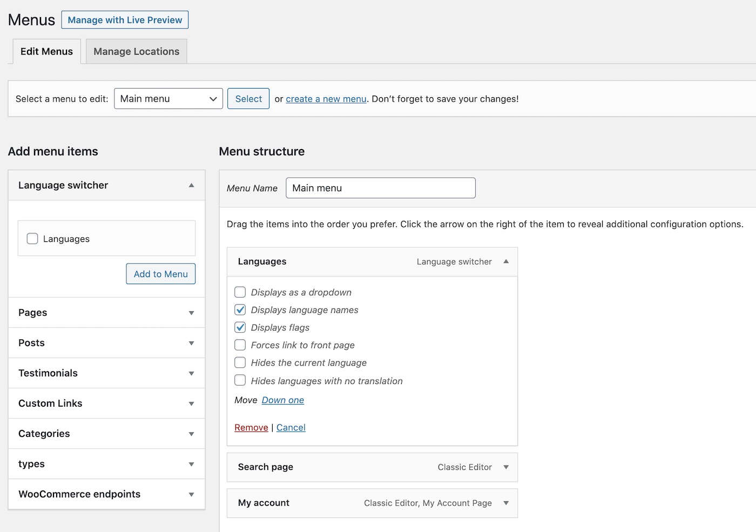Enable Forces link to front page
Screen dimensions: 756x532
pos(240,345)
